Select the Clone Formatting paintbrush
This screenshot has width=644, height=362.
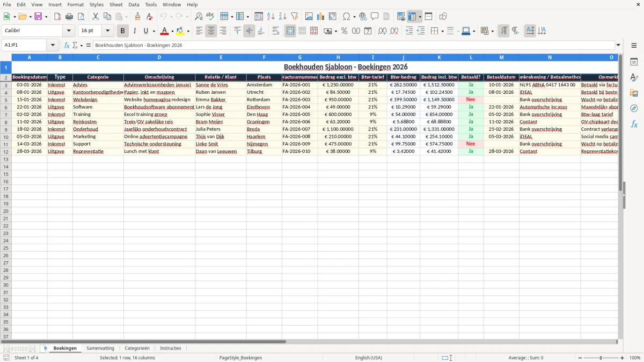[137, 17]
